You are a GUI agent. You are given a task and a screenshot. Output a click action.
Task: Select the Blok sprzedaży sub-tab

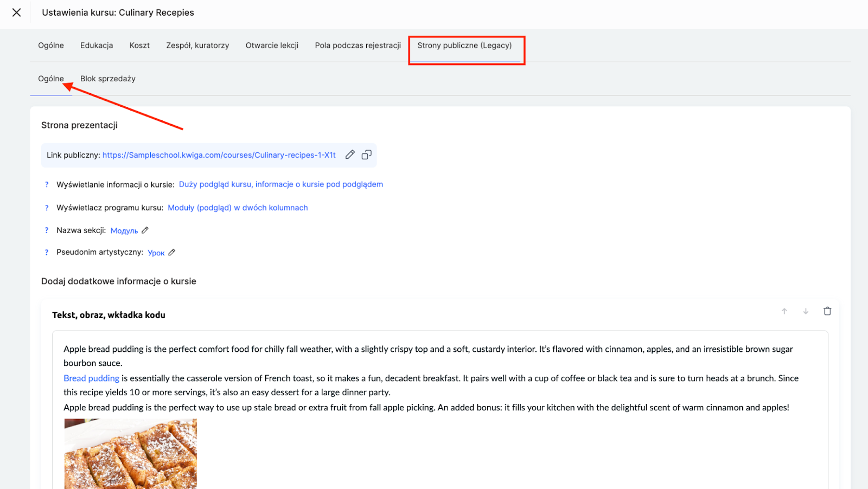(x=108, y=79)
